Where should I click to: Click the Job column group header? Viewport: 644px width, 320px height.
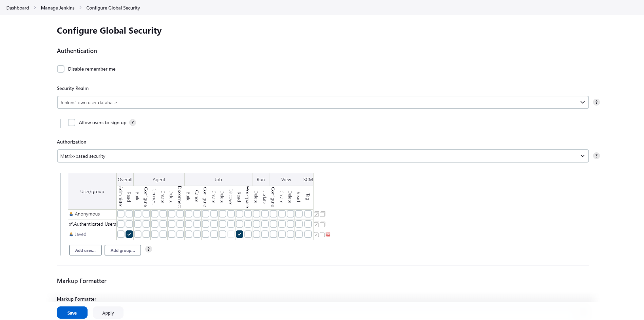click(218, 180)
